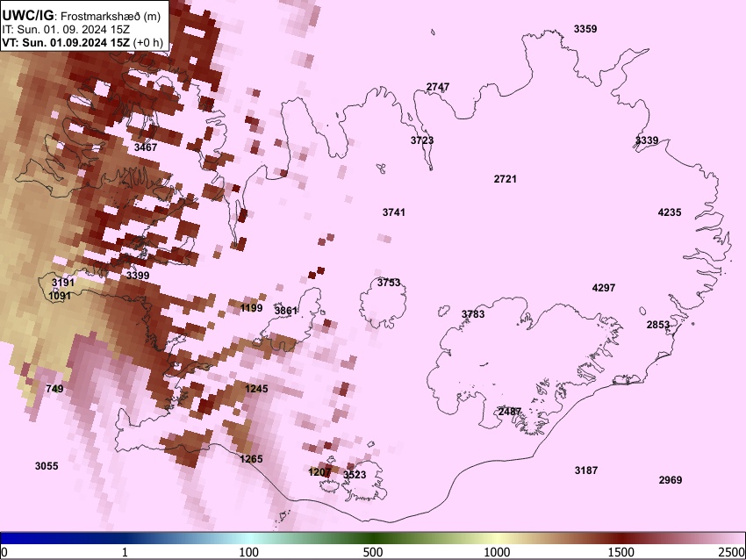Select the IT initial time line

click(x=66, y=30)
